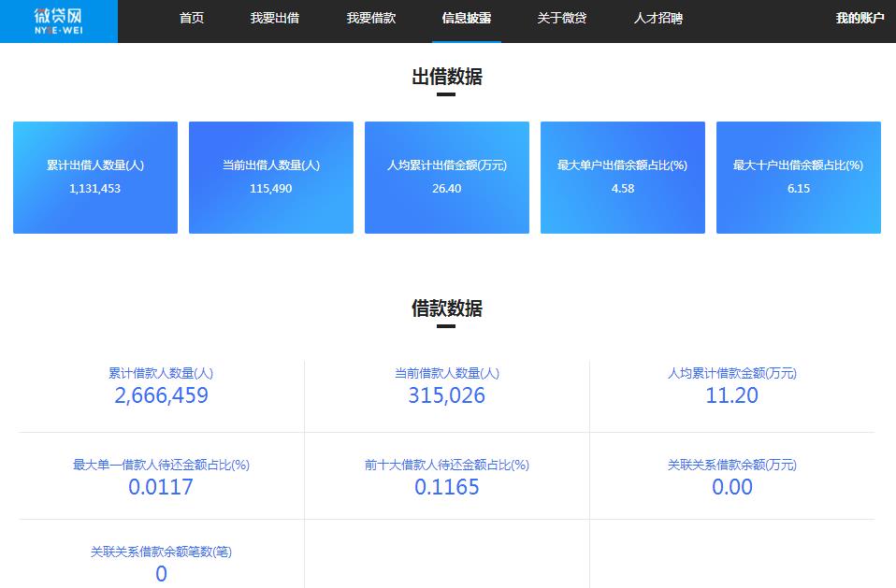Select the 关联关系借款余额笔数 value 0
Image resolution: width=896 pixels, height=588 pixels.
point(160,574)
